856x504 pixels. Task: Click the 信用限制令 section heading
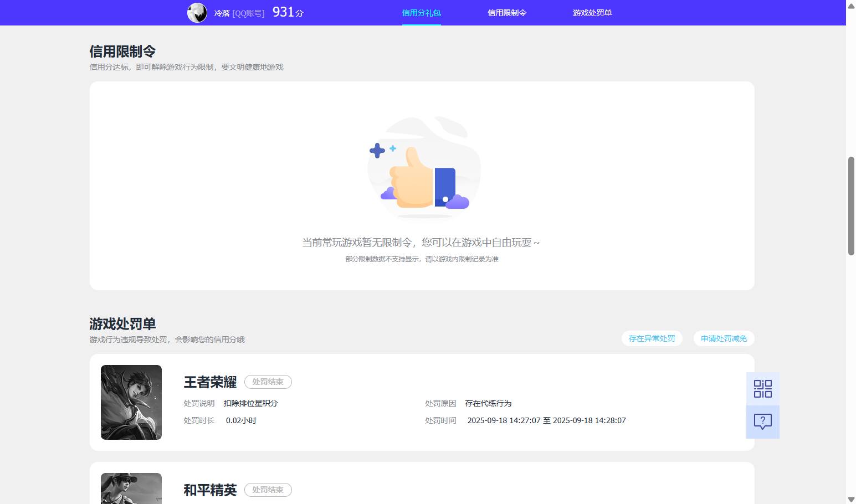(x=122, y=52)
